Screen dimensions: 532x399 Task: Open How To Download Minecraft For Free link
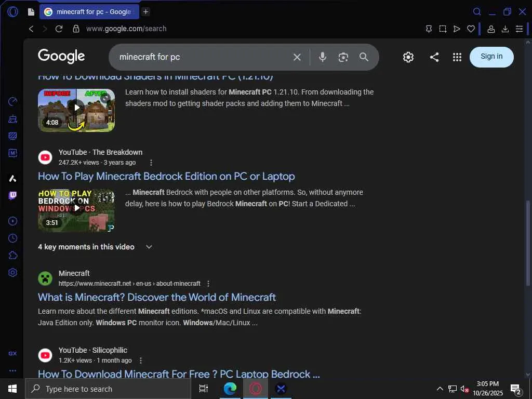(179, 374)
